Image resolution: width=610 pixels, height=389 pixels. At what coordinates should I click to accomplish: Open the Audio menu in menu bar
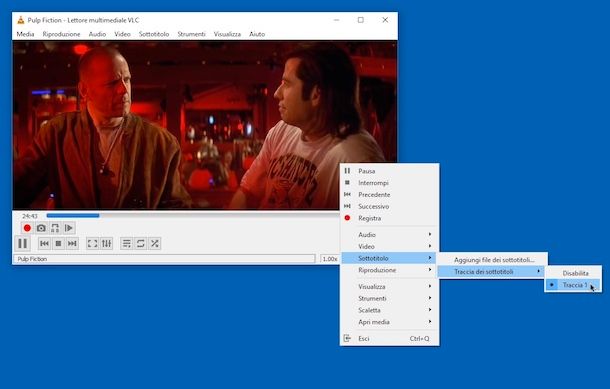click(97, 34)
